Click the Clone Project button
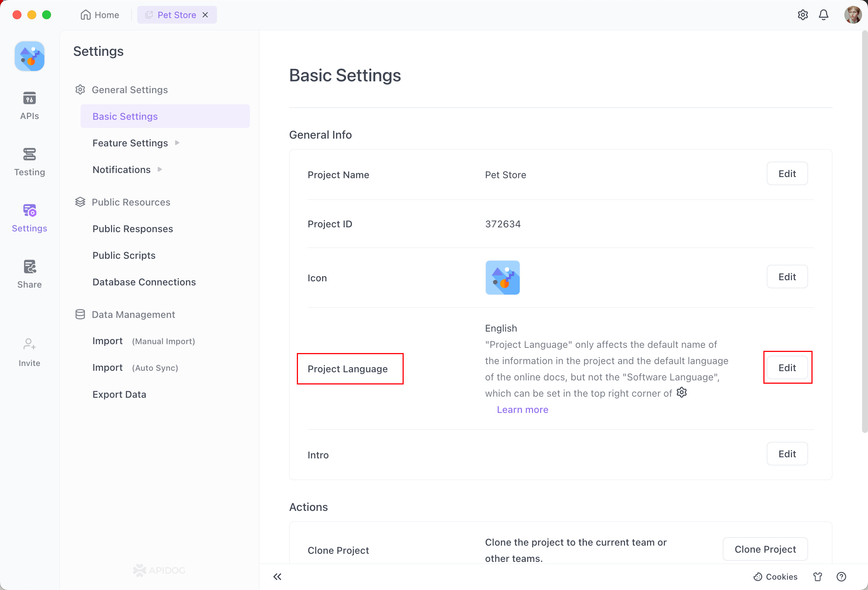 pyautogui.click(x=765, y=549)
